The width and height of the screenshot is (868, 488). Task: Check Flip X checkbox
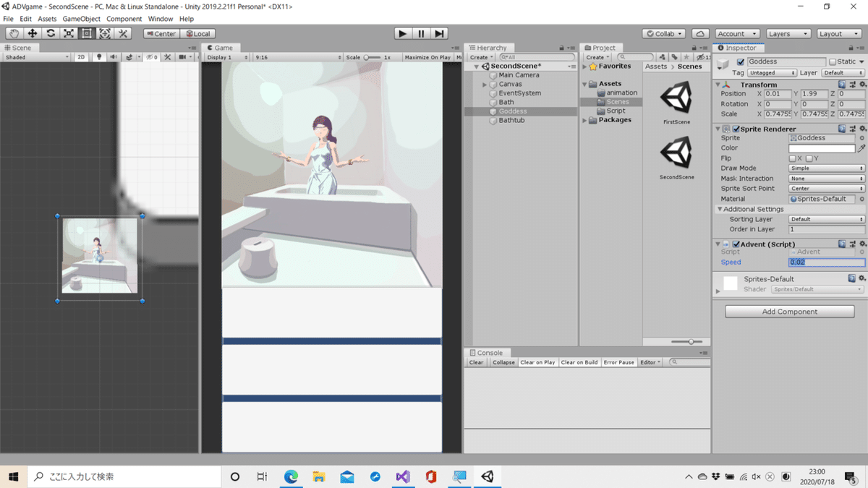pyautogui.click(x=793, y=158)
